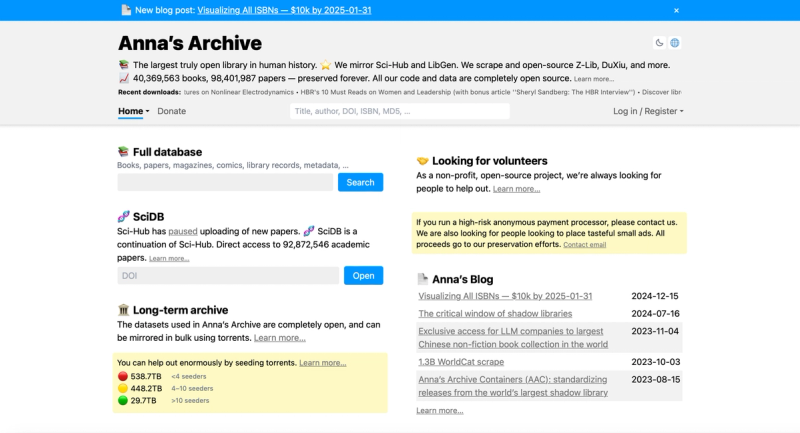Click the chart icon before 40,369,563 books
The height and width of the screenshot is (433, 800).
point(123,78)
